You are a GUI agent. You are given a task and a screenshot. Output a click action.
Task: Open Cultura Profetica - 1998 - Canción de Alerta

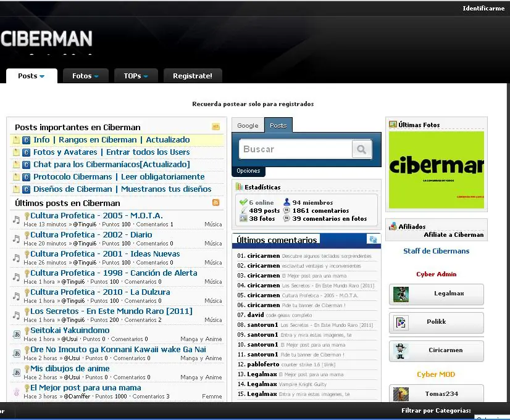(114, 273)
